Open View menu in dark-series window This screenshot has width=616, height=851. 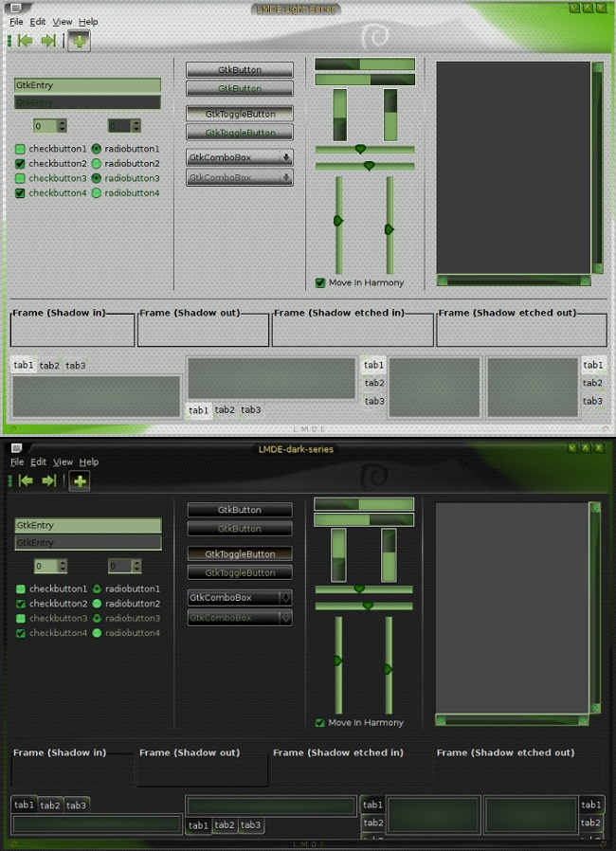[63, 462]
